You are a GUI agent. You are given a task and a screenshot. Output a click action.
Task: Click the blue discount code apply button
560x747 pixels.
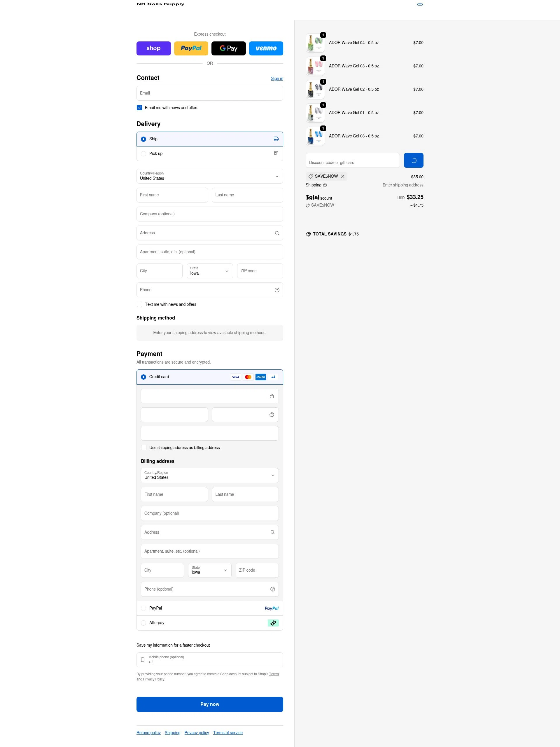point(414,160)
